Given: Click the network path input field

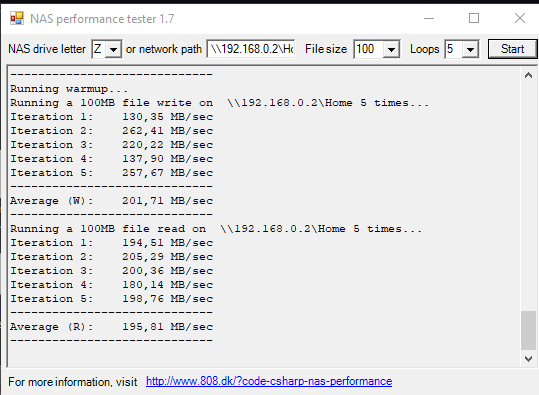Looking at the screenshot, I should (x=251, y=49).
